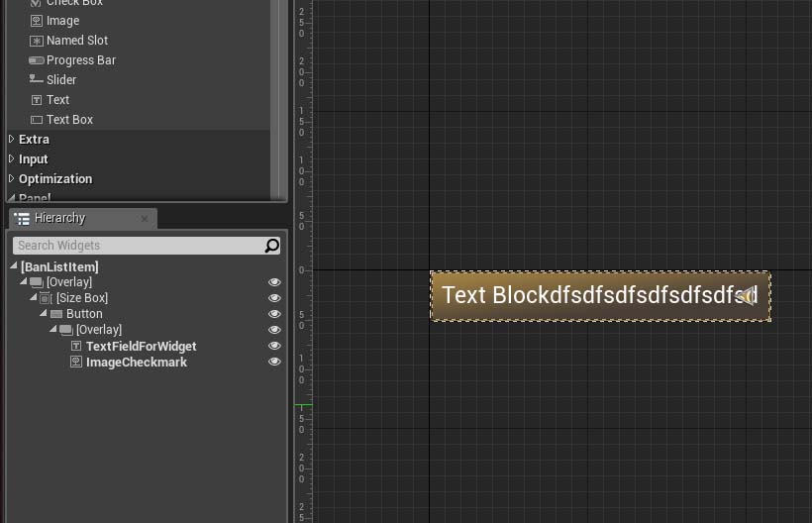812x523 pixels.
Task: Select the BanListItem root in hierarchy
Action: 59,267
